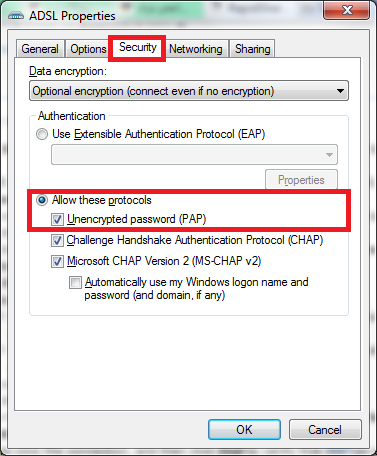Select the Security tab

[x=137, y=48]
